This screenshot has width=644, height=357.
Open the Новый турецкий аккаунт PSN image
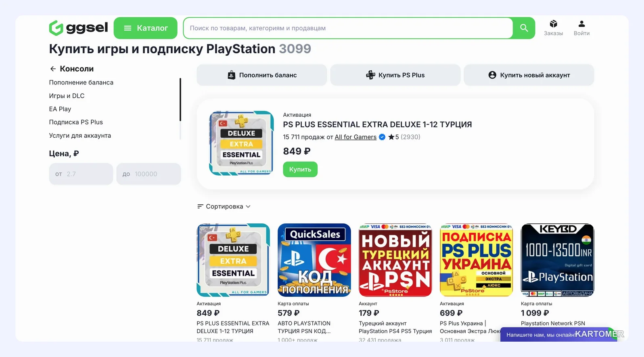(x=395, y=260)
